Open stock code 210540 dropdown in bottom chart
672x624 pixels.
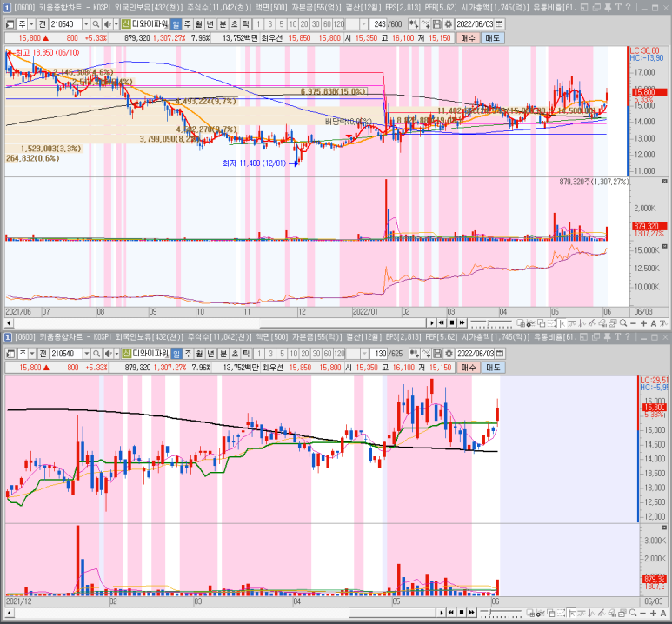click(x=87, y=354)
